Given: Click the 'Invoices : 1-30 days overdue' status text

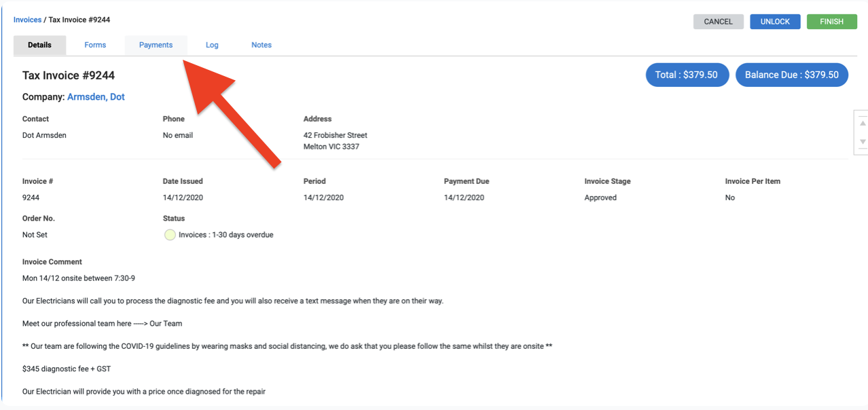Looking at the screenshot, I should 225,235.
